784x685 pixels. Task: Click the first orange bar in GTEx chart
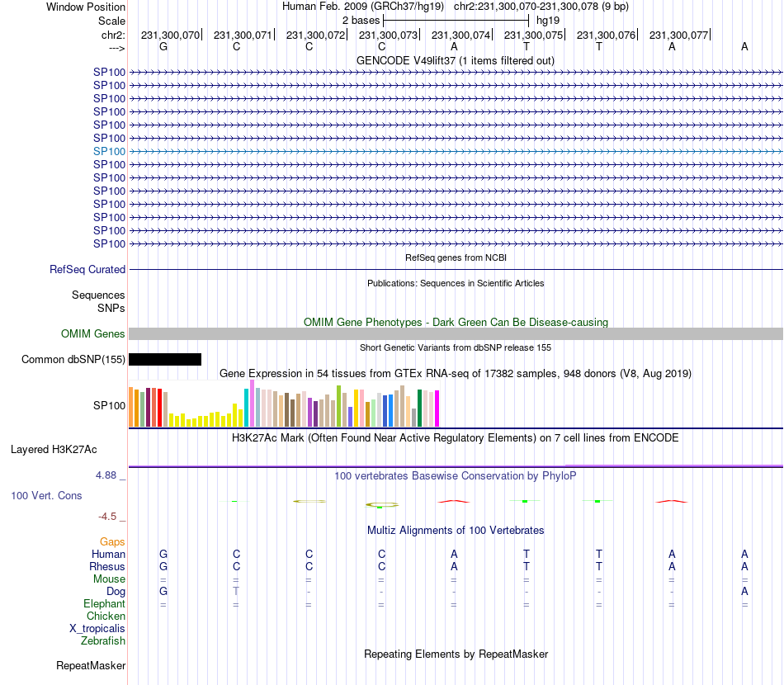131,407
